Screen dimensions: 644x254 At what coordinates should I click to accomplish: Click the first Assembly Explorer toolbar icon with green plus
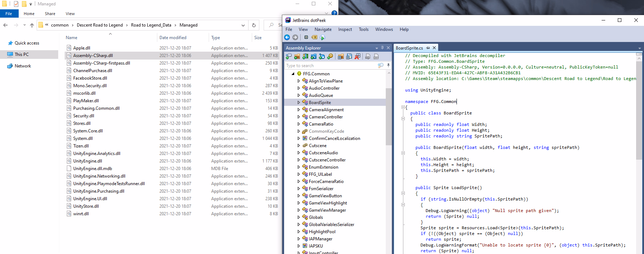click(x=288, y=56)
